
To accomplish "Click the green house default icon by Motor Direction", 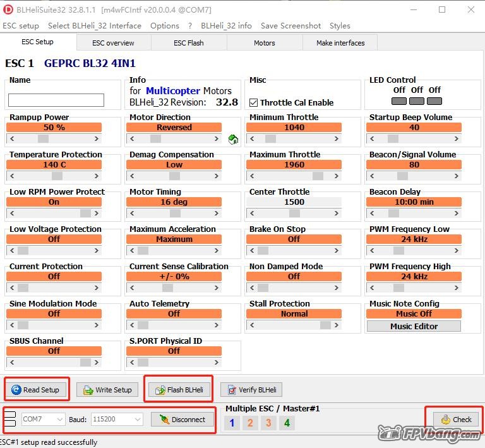I will tap(233, 140).
